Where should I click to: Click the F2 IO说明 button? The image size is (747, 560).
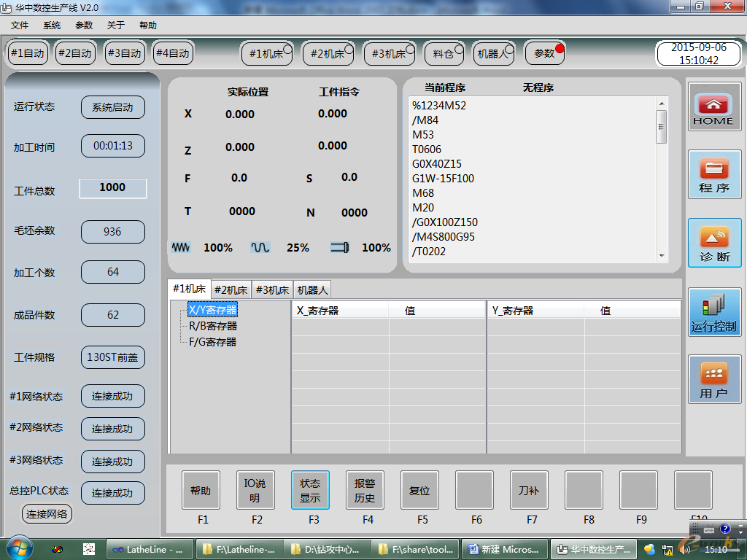(x=255, y=491)
